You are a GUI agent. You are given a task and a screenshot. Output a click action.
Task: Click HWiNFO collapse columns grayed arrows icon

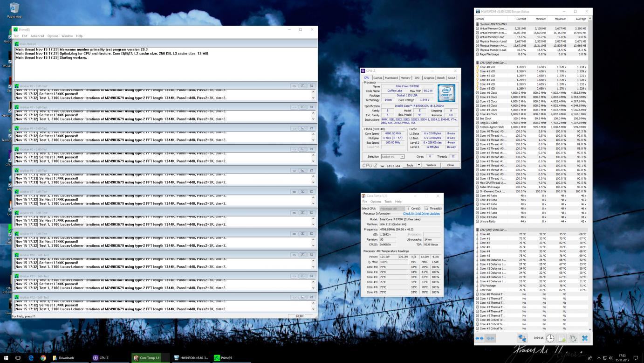pyautogui.click(x=490, y=338)
